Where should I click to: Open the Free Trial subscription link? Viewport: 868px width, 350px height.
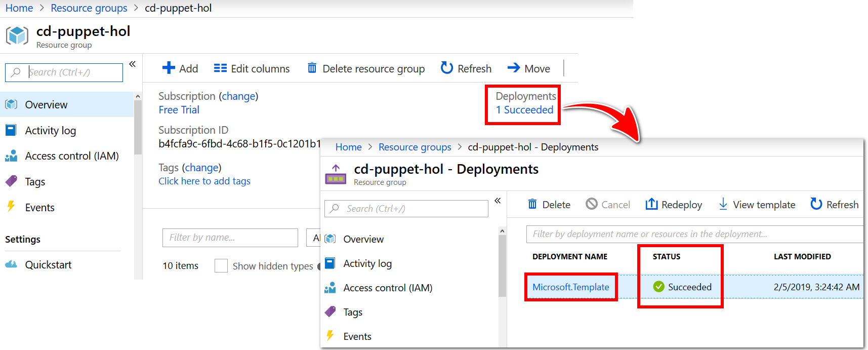point(179,110)
